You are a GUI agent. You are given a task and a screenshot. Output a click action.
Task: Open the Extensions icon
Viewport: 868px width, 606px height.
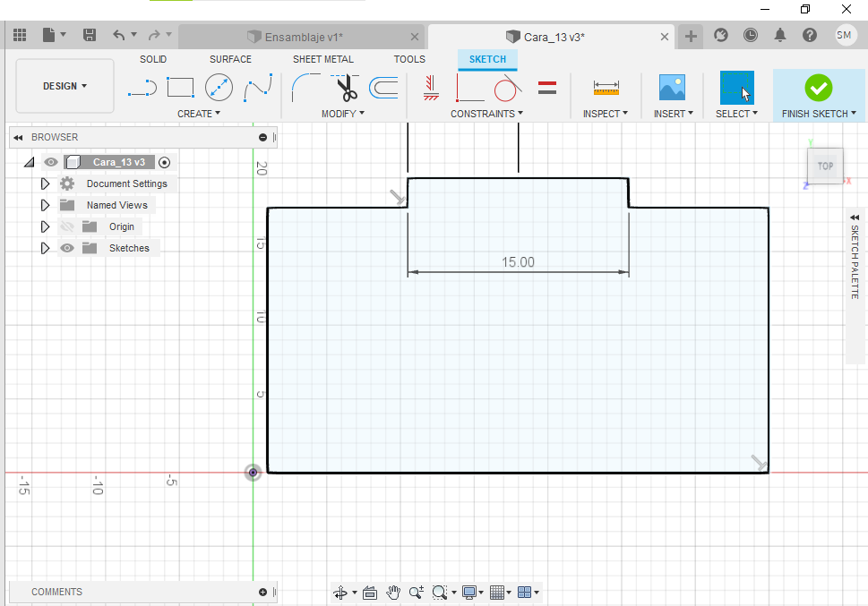click(721, 36)
